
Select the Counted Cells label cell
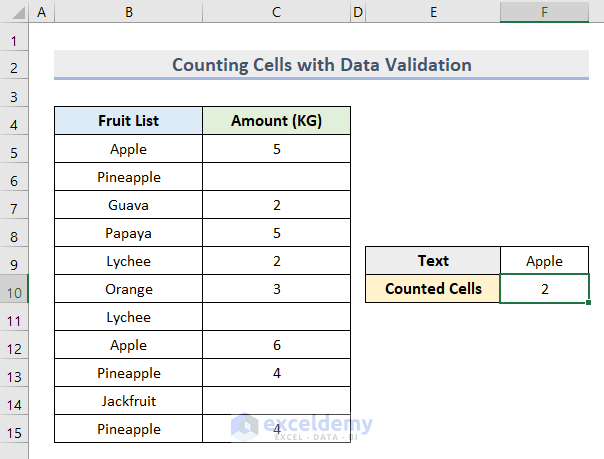(433, 289)
